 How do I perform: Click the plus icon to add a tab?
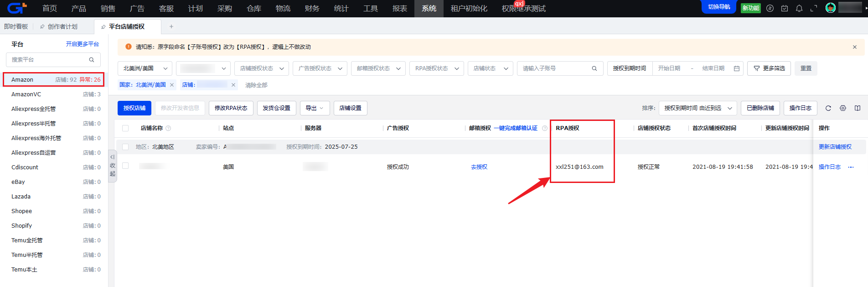(171, 26)
